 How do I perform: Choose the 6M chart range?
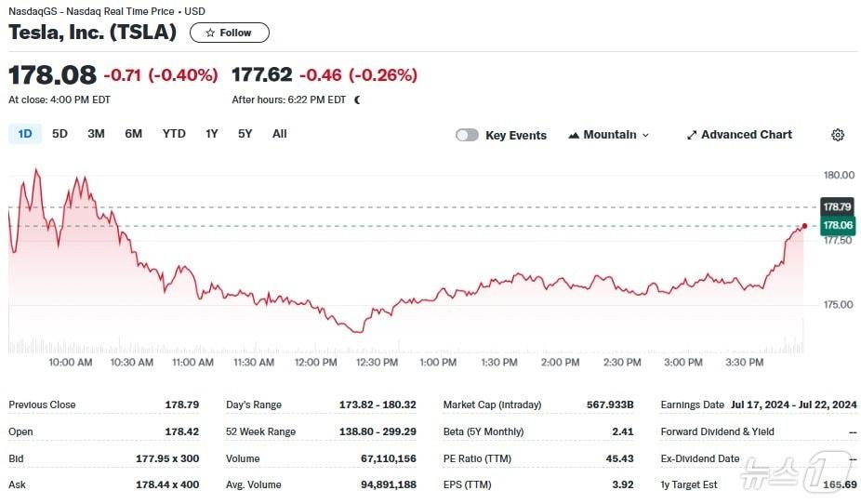coord(134,134)
